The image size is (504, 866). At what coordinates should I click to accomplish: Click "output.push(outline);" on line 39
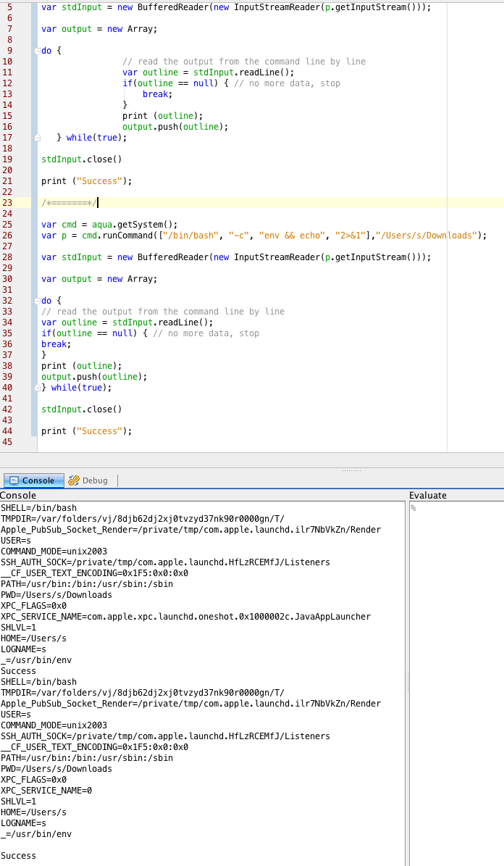point(94,377)
